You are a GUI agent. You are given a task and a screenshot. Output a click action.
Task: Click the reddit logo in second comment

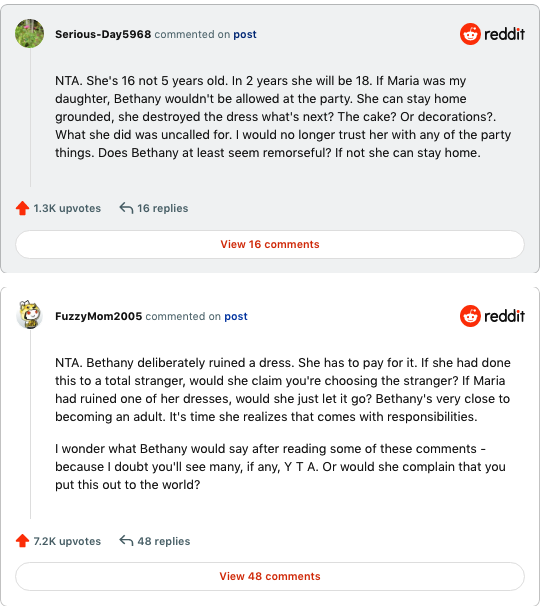tap(492, 316)
